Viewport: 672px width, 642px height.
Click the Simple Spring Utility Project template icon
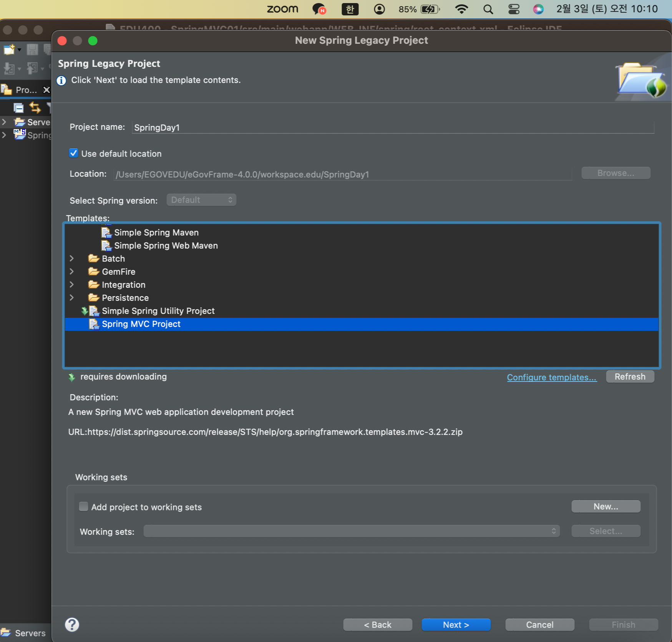(x=94, y=311)
